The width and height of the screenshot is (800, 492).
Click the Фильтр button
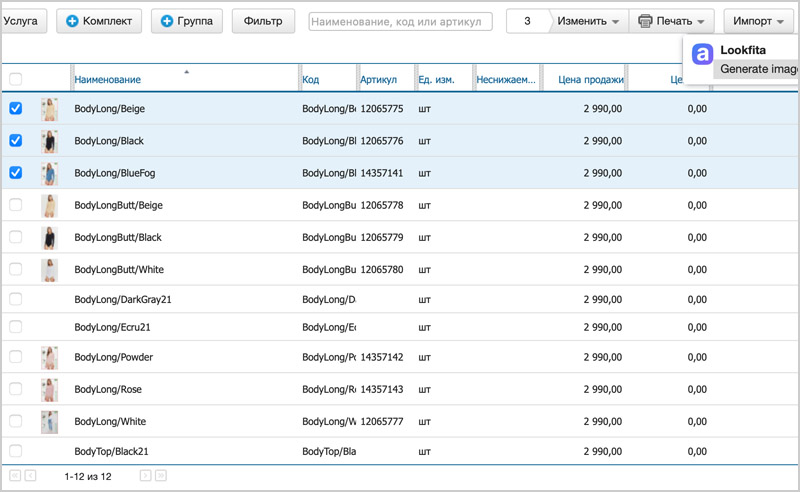263,21
